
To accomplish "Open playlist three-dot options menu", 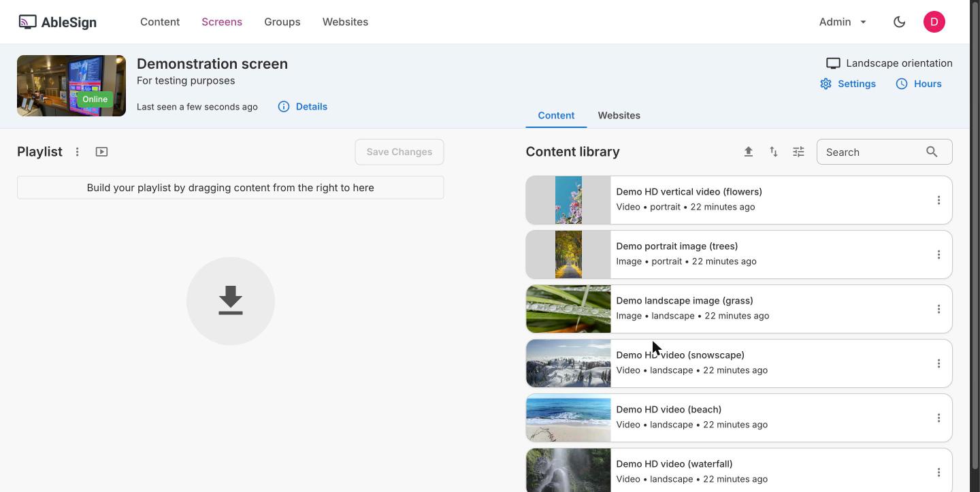I will [78, 152].
